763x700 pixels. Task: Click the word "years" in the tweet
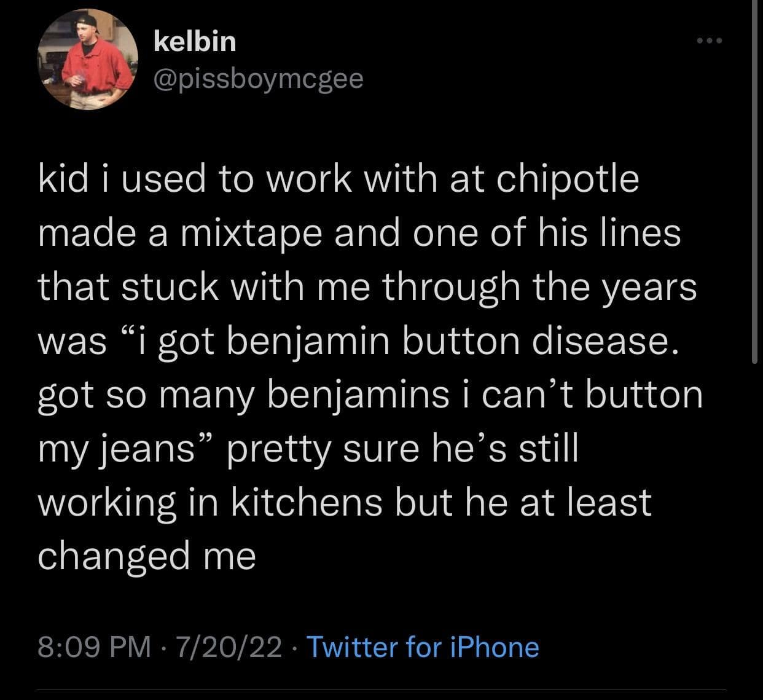click(x=653, y=288)
